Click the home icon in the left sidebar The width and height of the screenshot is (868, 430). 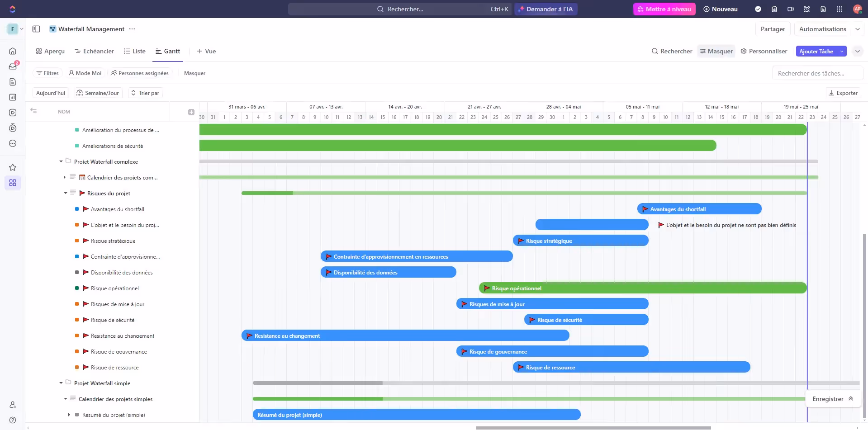pyautogui.click(x=13, y=51)
